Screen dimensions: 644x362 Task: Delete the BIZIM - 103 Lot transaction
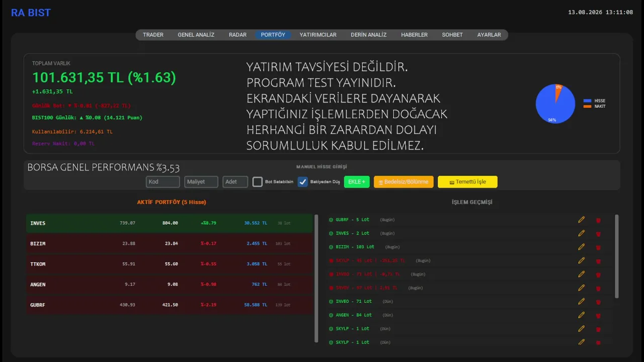tap(598, 247)
